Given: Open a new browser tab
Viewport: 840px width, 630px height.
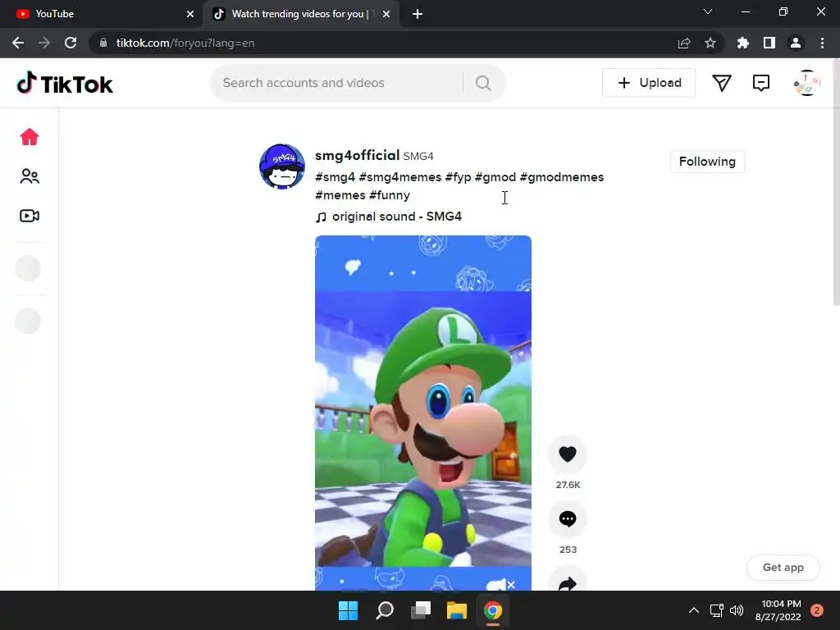Looking at the screenshot, I should pos(418,14).
